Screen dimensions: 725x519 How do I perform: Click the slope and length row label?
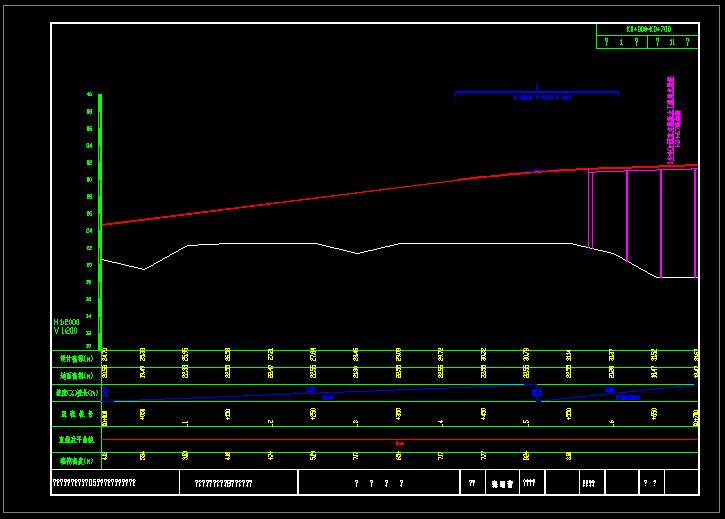click(x=76, y=393)
